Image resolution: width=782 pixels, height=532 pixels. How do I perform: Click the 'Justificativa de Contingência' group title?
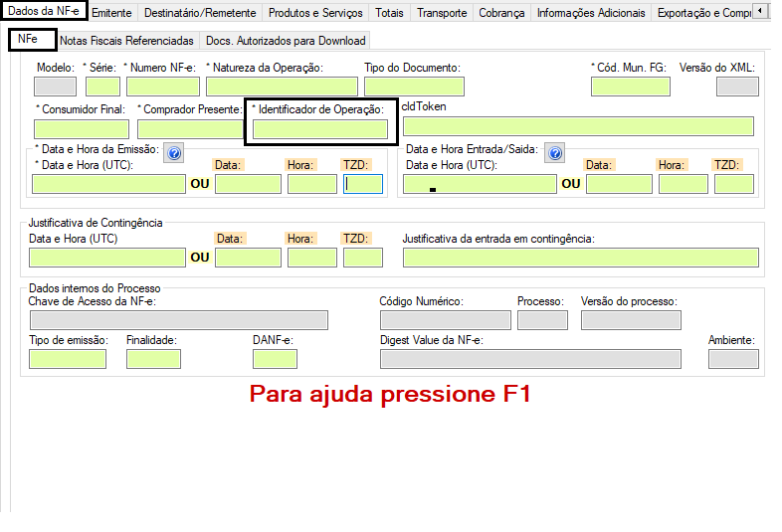(96, 223)
